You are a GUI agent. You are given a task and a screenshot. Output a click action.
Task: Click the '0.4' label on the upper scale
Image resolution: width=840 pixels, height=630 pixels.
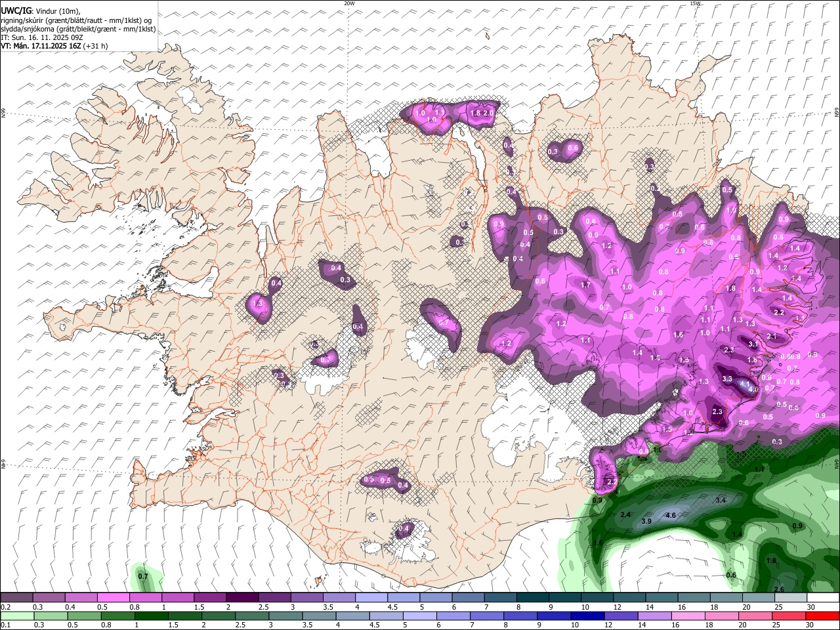point(70,607)
